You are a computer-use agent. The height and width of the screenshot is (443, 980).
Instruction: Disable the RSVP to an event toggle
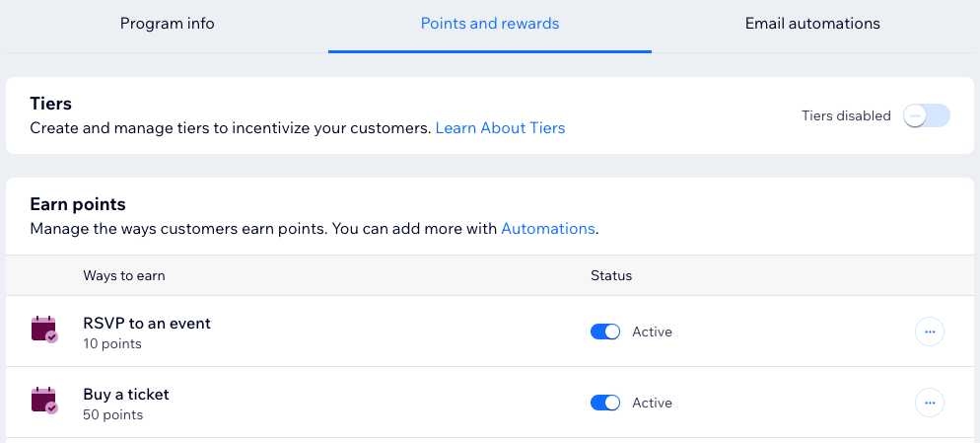pos(605,332)
